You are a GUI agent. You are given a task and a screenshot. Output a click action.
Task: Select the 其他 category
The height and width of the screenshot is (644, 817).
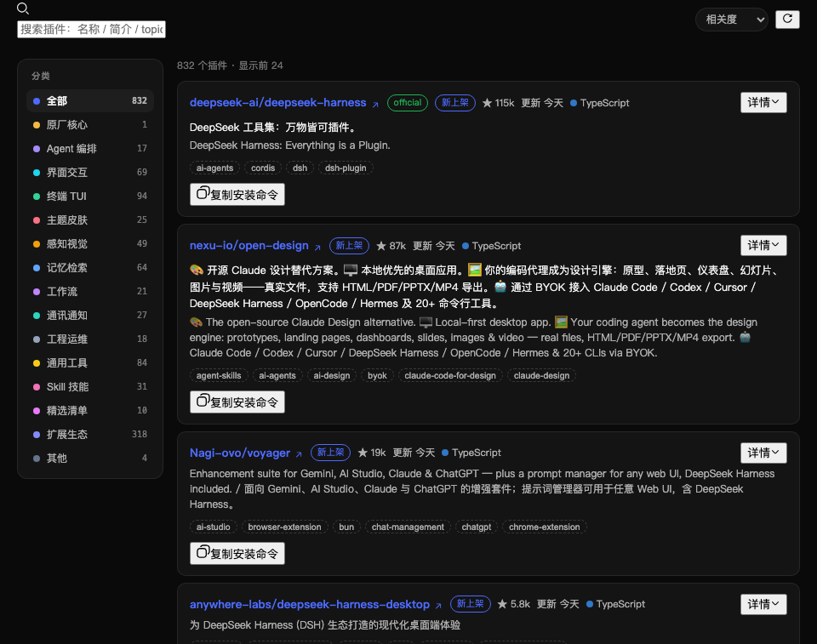(90, 458)
